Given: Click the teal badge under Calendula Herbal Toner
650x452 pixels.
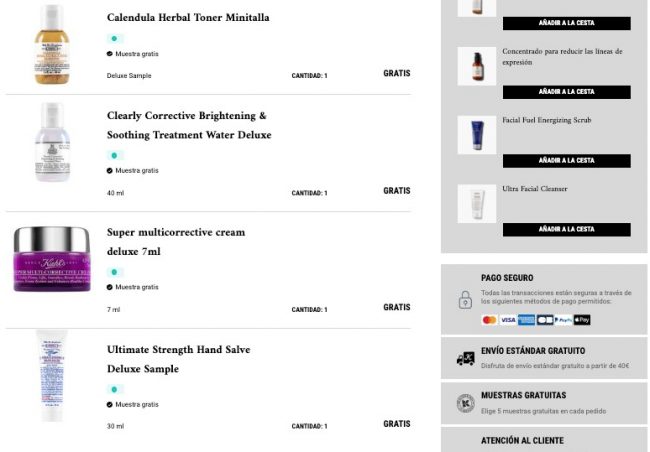Looking at the screenshot, I should 115,39.
